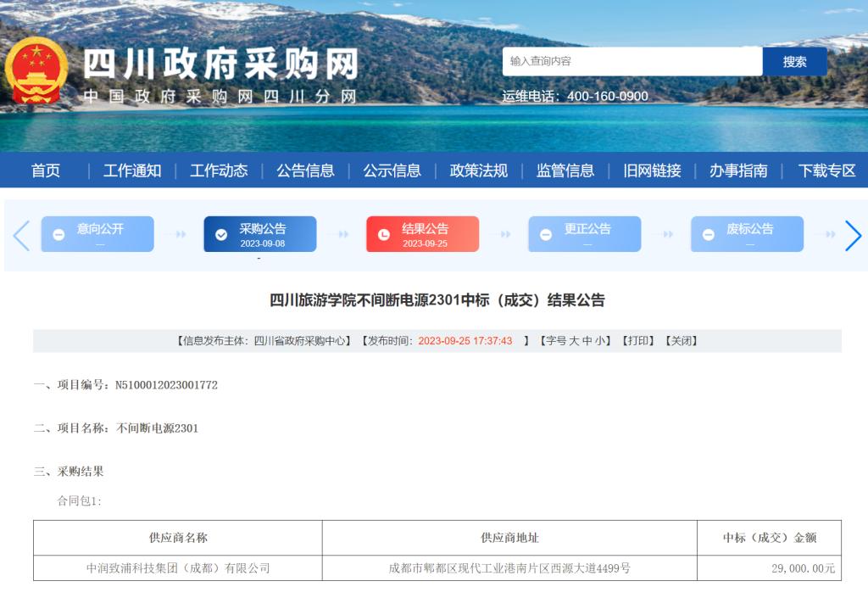868x598 pixels.
Task: Click the minus icon on 意向公开 step
Action: pyautogui.click(x=58, y=235)
